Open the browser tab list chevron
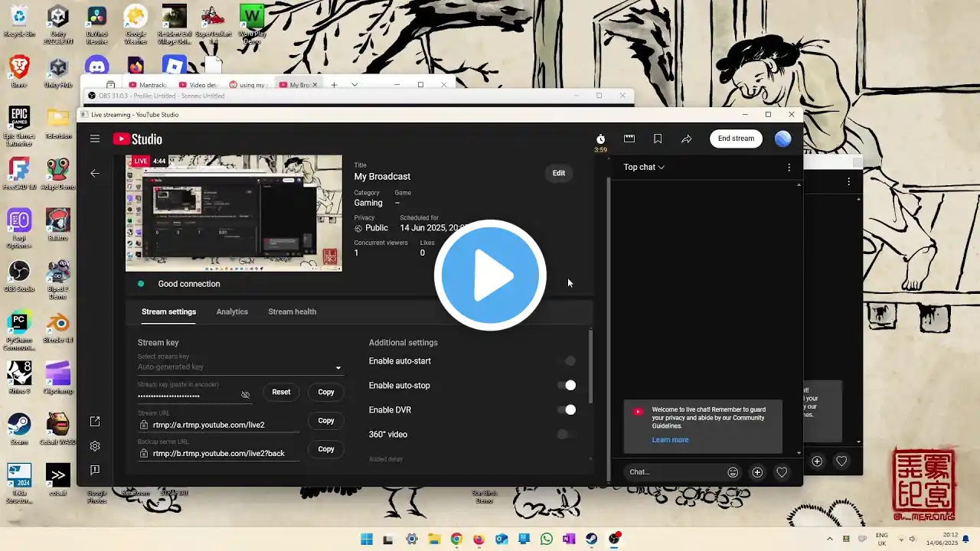Screen dimensions: 980x551 pos(354,85)
